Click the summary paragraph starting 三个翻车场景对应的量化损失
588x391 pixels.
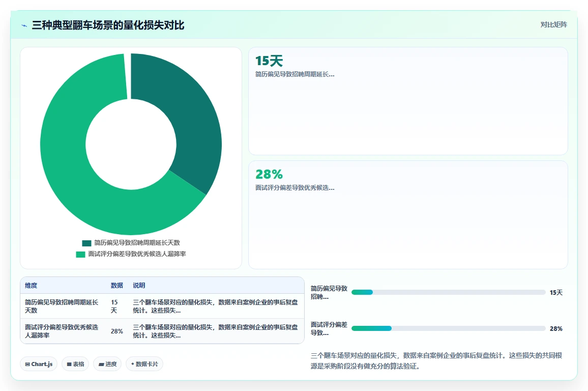click(436, 360)
